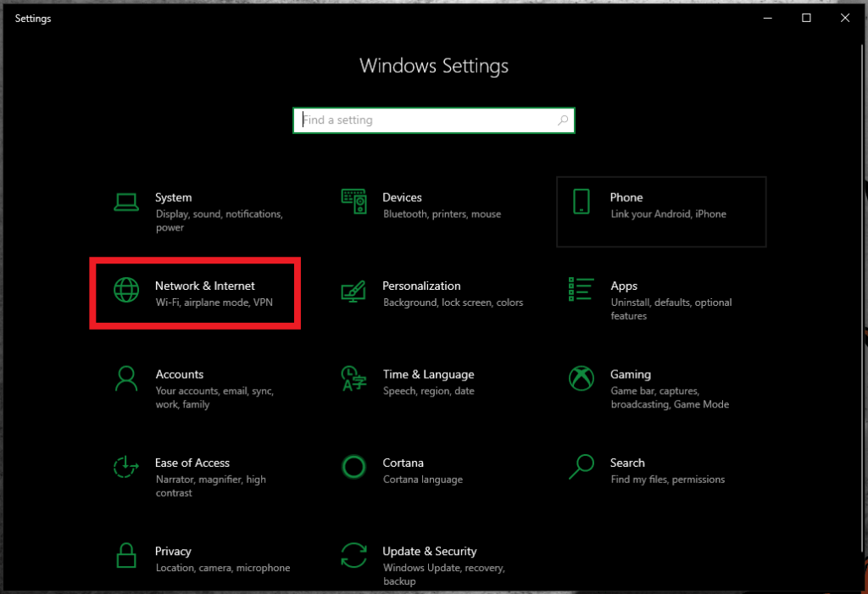Screen dimensions: 868x594
Task: Click 'Bluetooth, printers, mouse' description
Action: [x=442, y=214]
